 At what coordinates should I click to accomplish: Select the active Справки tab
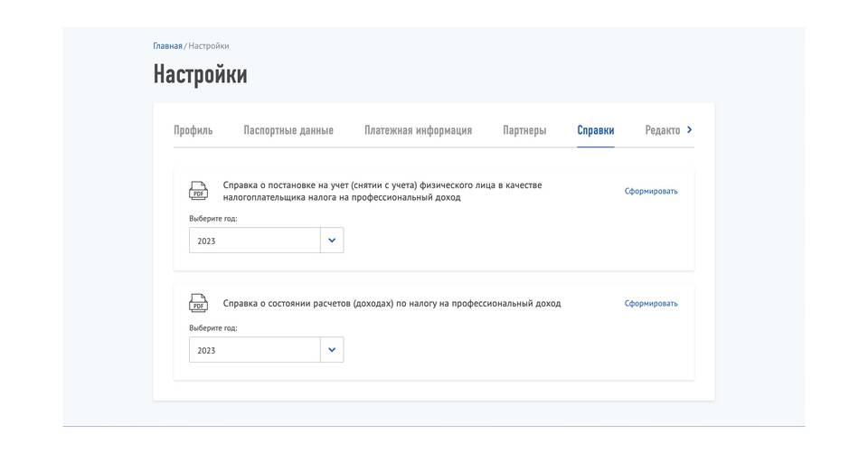click(595, 130)
